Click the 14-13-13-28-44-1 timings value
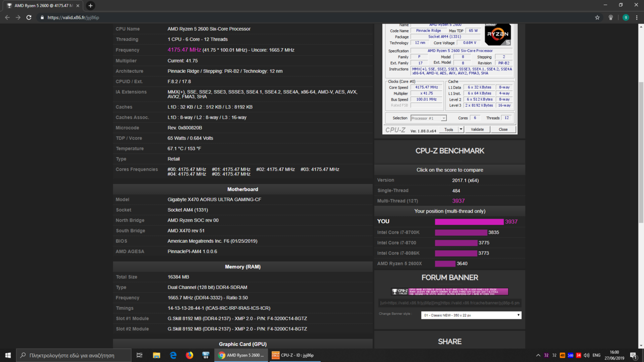The image size is (644, 362). tap(219, 308)
